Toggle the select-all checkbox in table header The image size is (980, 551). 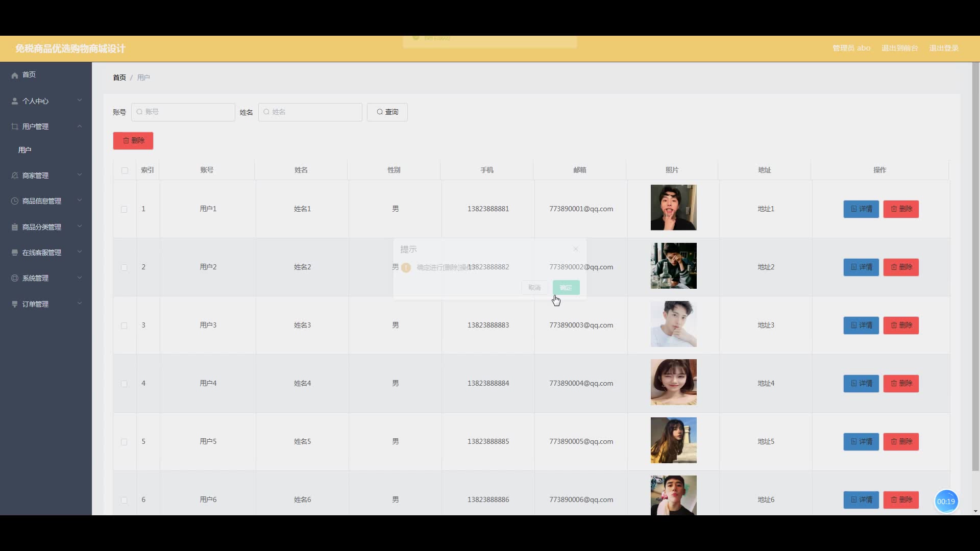pyautogui.click(x=125, y=170)
